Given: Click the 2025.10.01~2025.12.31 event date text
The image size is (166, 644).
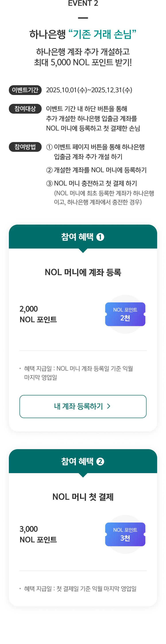Looking at the screenshot, I should 89,91.
